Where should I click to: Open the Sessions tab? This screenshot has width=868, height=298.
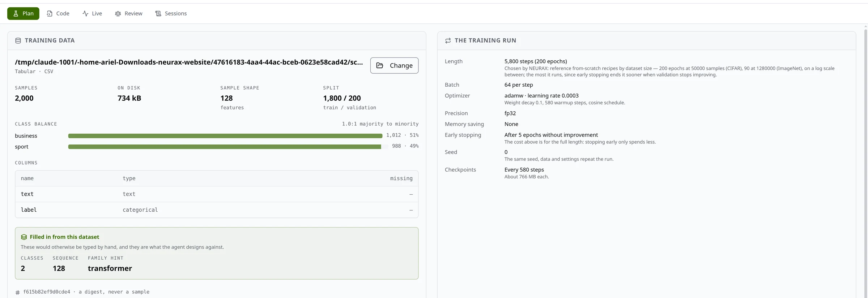pyautogui.click(x=171, y=13)
